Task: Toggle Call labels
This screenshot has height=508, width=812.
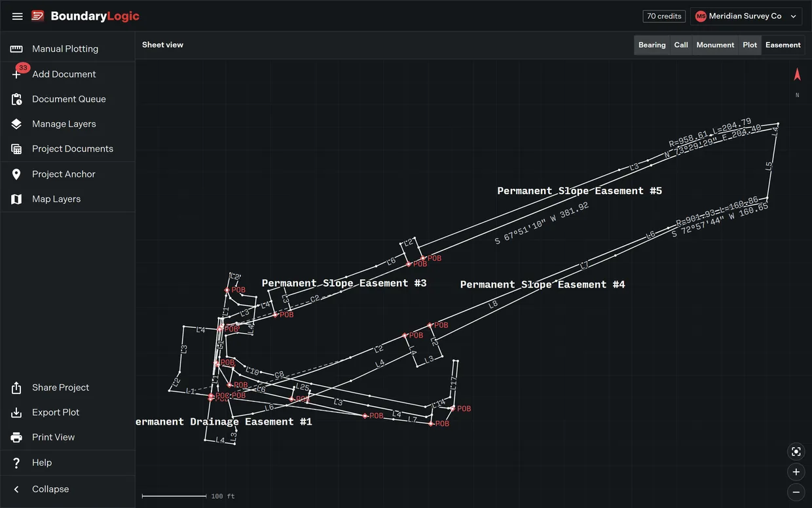Action: pyautogui.click(x=681, y=45)
